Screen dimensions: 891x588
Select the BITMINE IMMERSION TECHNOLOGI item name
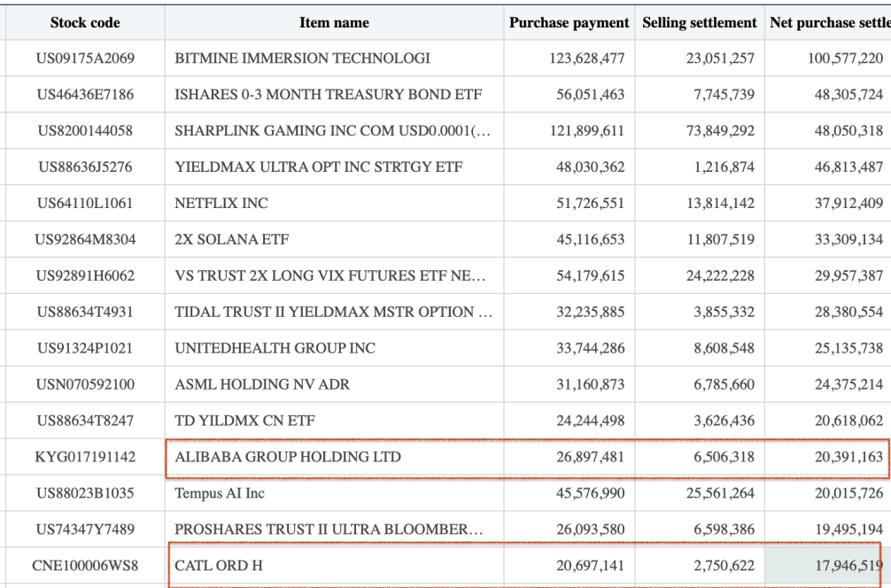coord(302,58)
